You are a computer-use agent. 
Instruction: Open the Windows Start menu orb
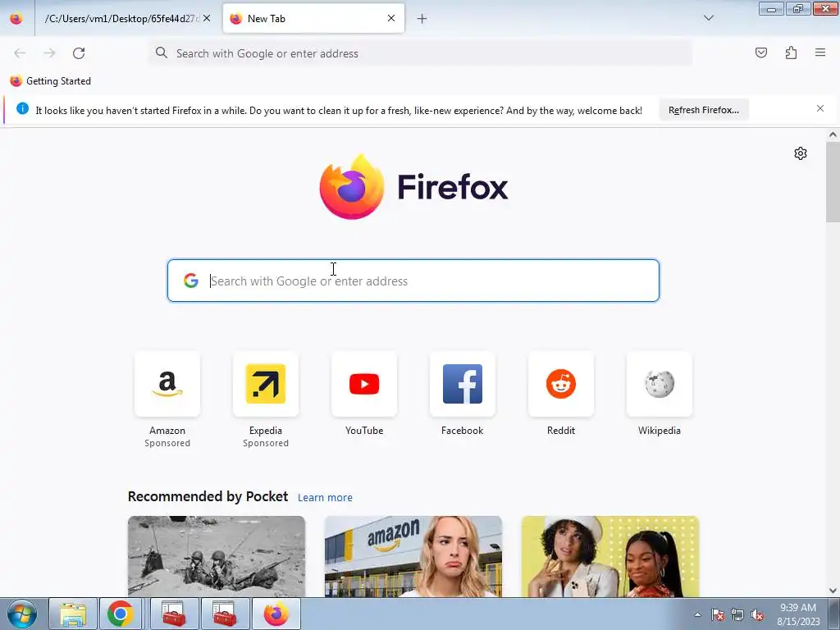tap(22, 614)
